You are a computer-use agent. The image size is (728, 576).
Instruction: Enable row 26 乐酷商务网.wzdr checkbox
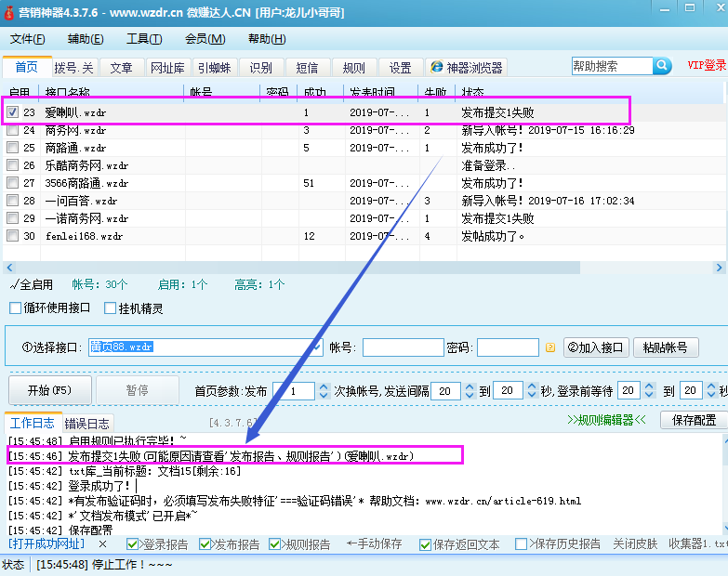point(12,165)
